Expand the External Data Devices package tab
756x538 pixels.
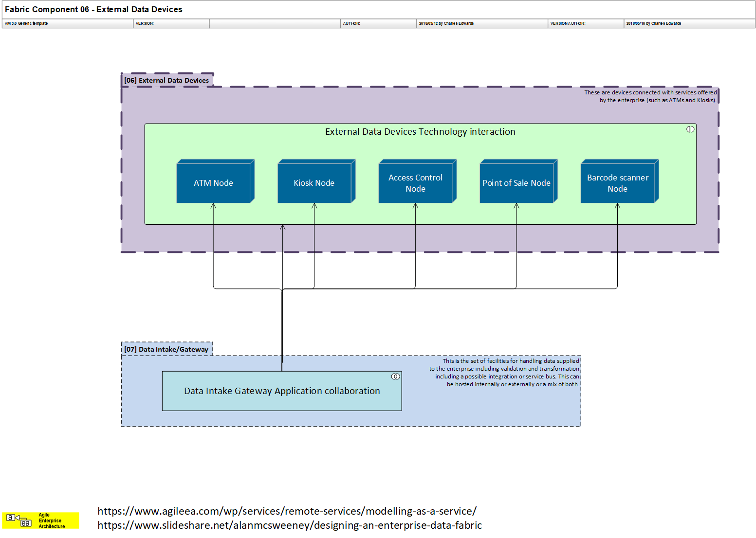[167, 80]
